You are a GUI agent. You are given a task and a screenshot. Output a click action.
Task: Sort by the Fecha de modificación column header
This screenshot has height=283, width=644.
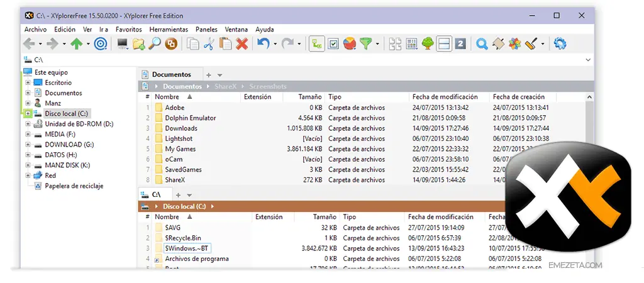[x=441, y=97]
